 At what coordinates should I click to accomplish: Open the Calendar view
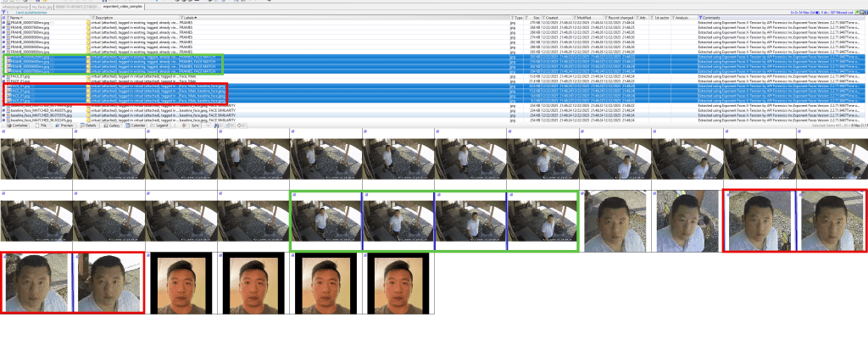[x=137, y=125]
